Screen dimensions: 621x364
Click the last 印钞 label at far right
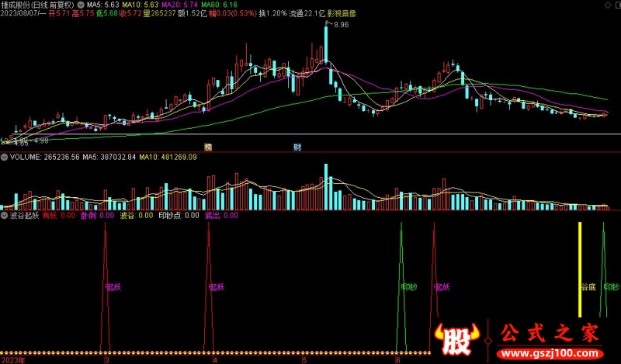612,287
